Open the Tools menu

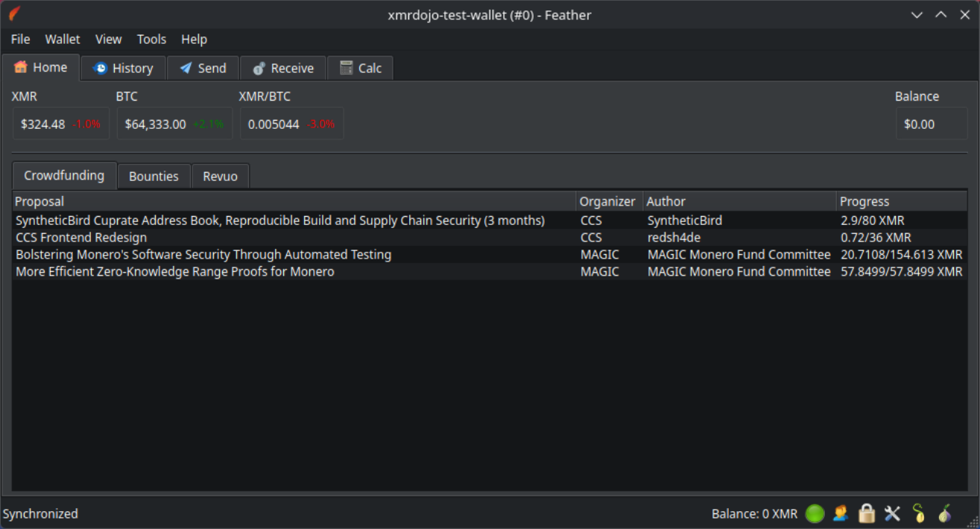coord(151,39)
